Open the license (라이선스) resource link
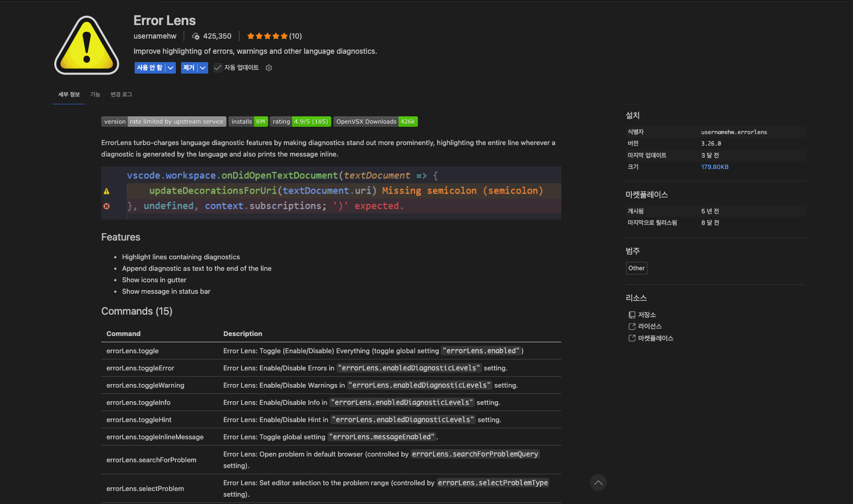 pos(650,326)
